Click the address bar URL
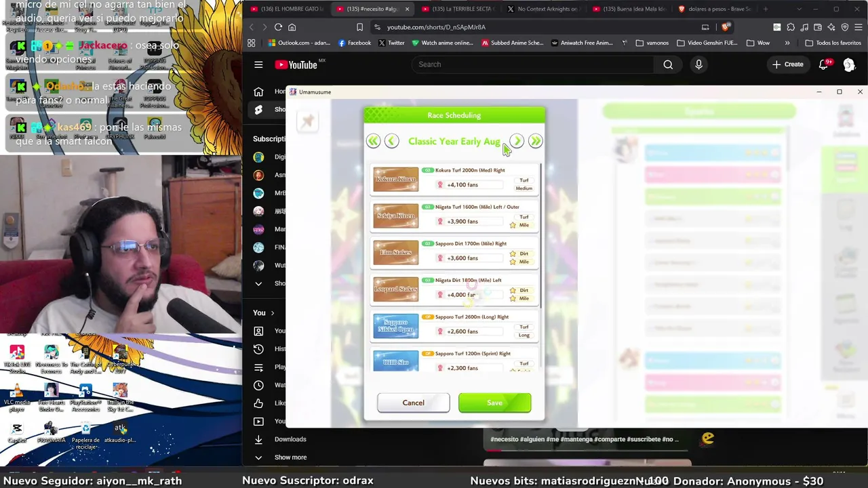This screenshot has height=488, width=868. pos(436,27)
